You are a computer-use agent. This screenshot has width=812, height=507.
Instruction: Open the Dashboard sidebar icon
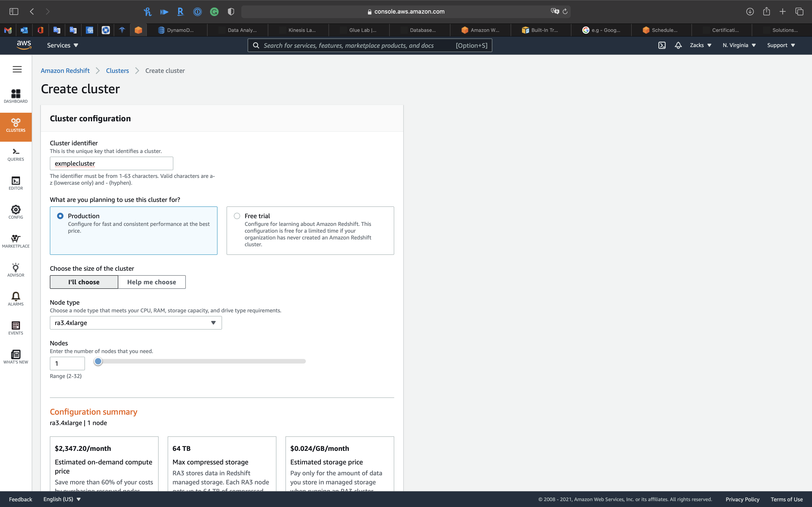[x=16, y=96]
